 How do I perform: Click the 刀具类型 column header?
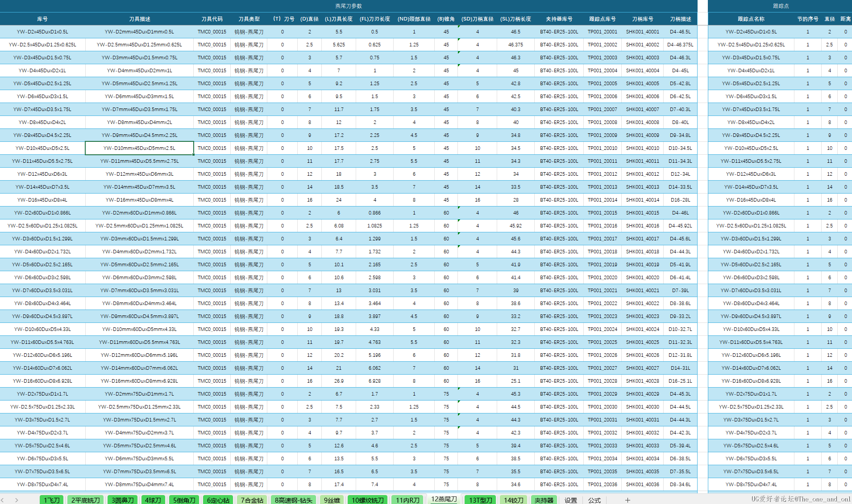249,19
